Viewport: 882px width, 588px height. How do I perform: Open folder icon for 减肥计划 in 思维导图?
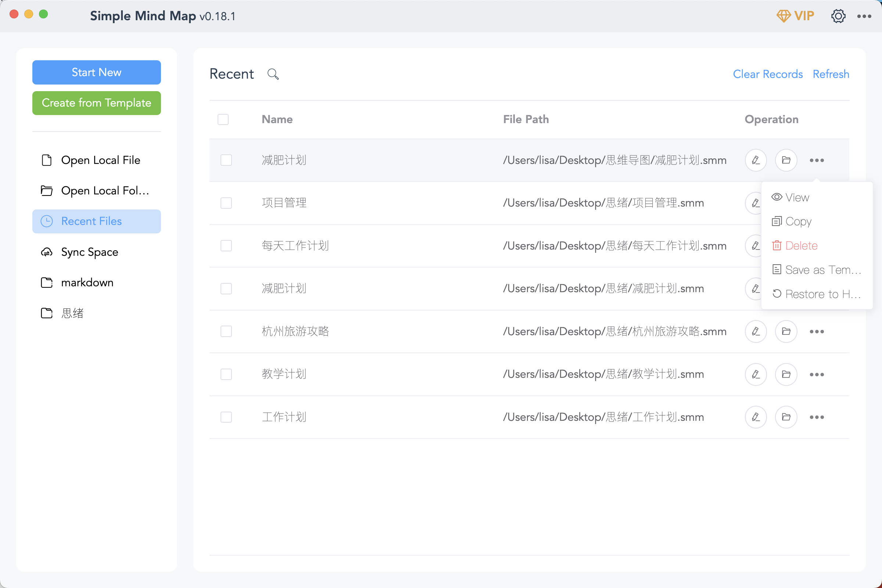pyautogui.click(x=786, y=160)
